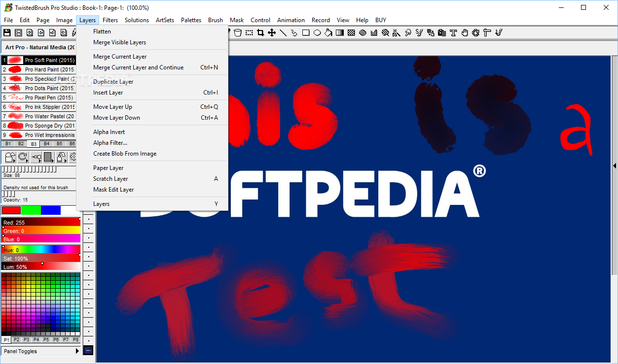Select the checkered Mask tool

click(351, 33)
